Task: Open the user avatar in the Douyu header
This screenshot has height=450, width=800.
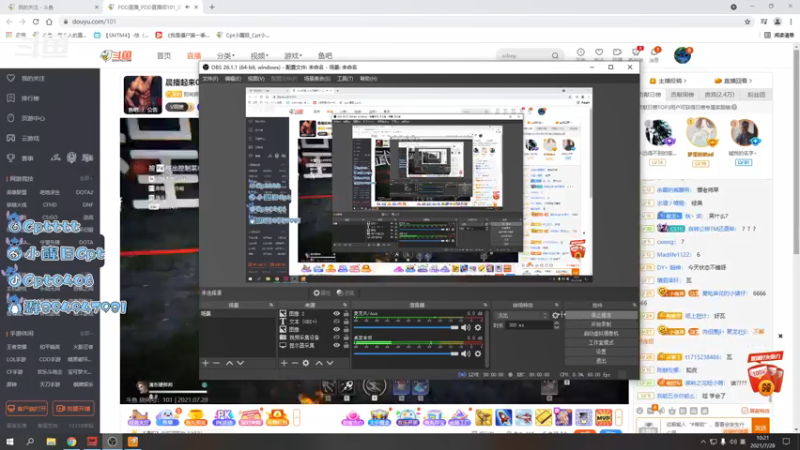Action: (x=682, y=55)
